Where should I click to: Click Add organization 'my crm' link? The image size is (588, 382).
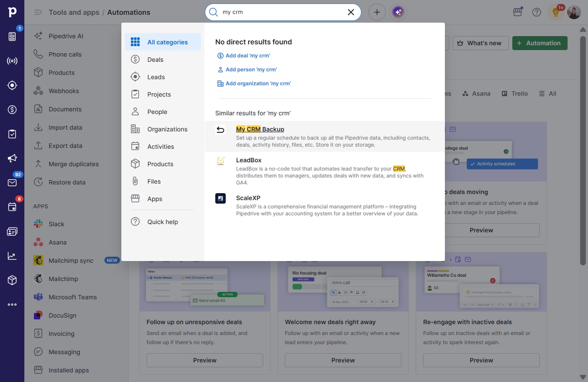254,84
